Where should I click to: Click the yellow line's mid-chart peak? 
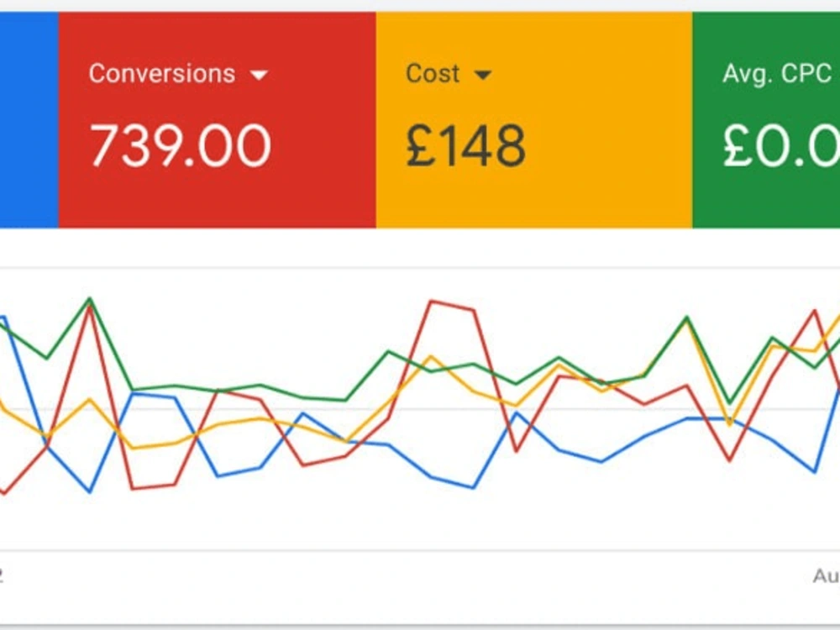pos(431,356)
